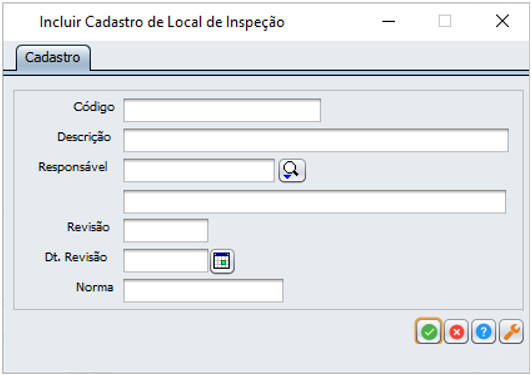Image resolution: width=531 pixels, height=375 pixels.
Task: Click the green checkmark confirm icon
Action: point(429,331)
